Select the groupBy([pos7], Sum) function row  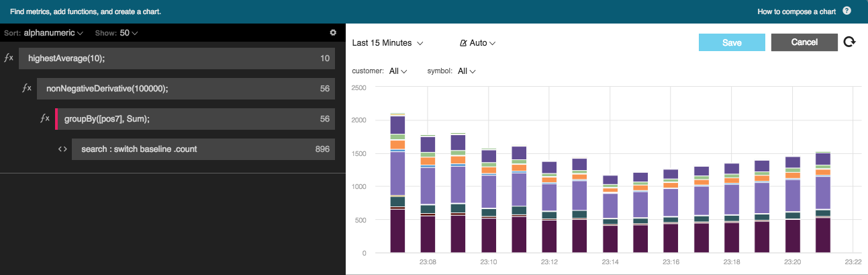point(195,119)
